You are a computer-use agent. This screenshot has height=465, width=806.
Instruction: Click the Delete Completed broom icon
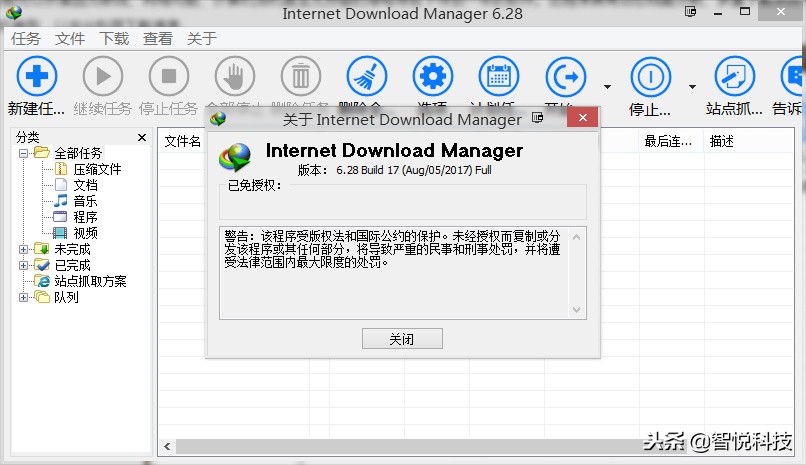367,76
